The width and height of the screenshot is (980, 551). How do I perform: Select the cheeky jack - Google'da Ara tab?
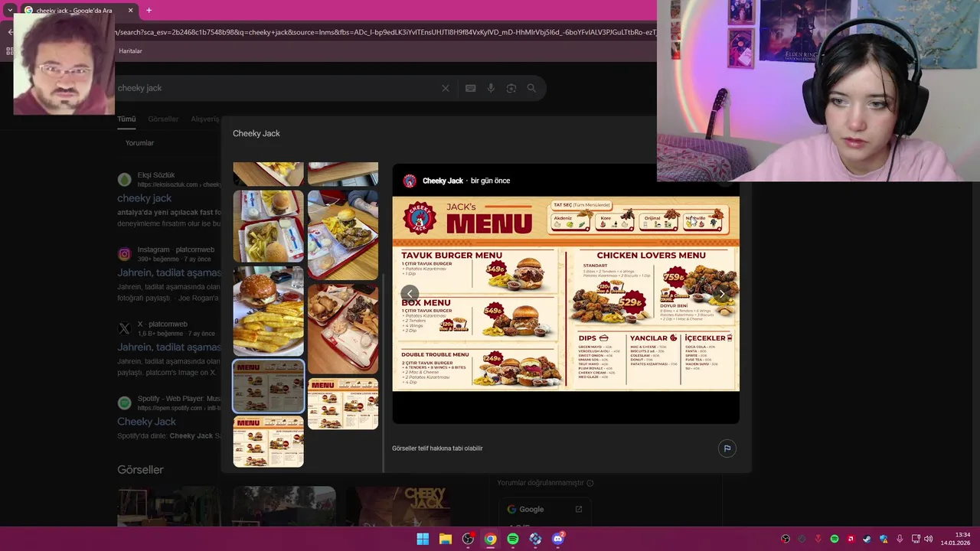coord(79,10)
